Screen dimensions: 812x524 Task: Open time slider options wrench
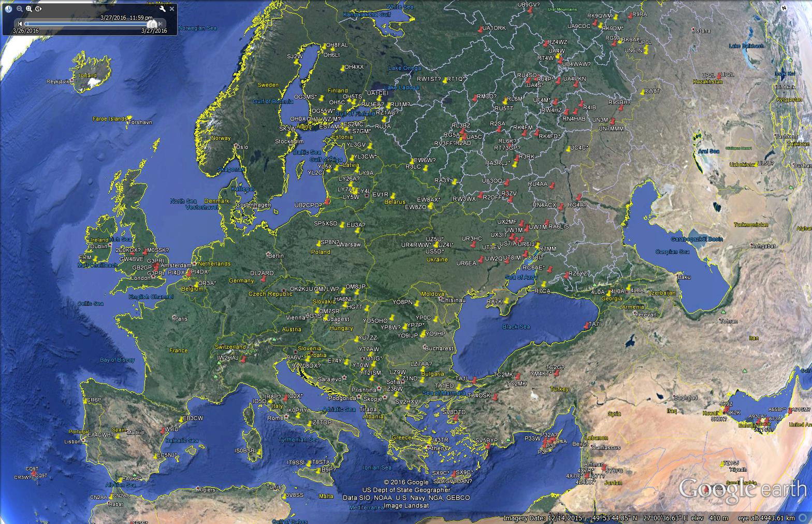(x=163, y=9)
